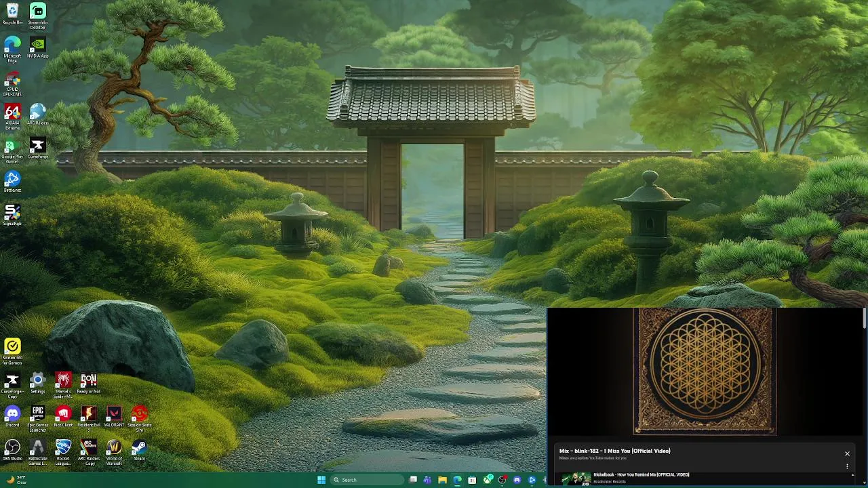
Task: Launch CurseForge icon beside Google Play Games
Action: coord(37,148)
